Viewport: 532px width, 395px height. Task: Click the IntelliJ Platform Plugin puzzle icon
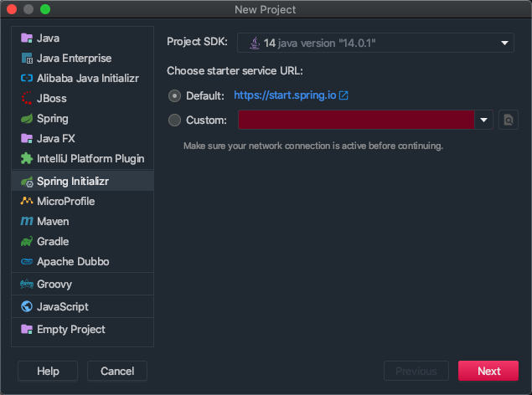pos(27,158)
